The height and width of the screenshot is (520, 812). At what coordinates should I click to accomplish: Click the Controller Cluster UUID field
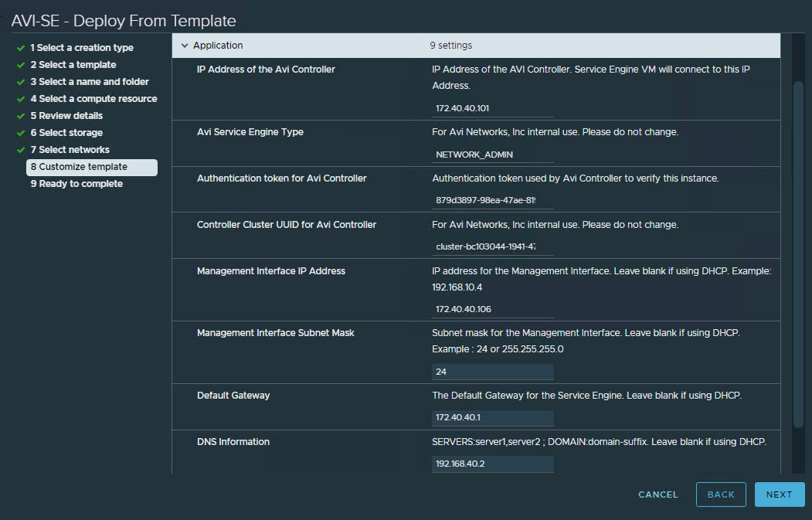(492, 247)
